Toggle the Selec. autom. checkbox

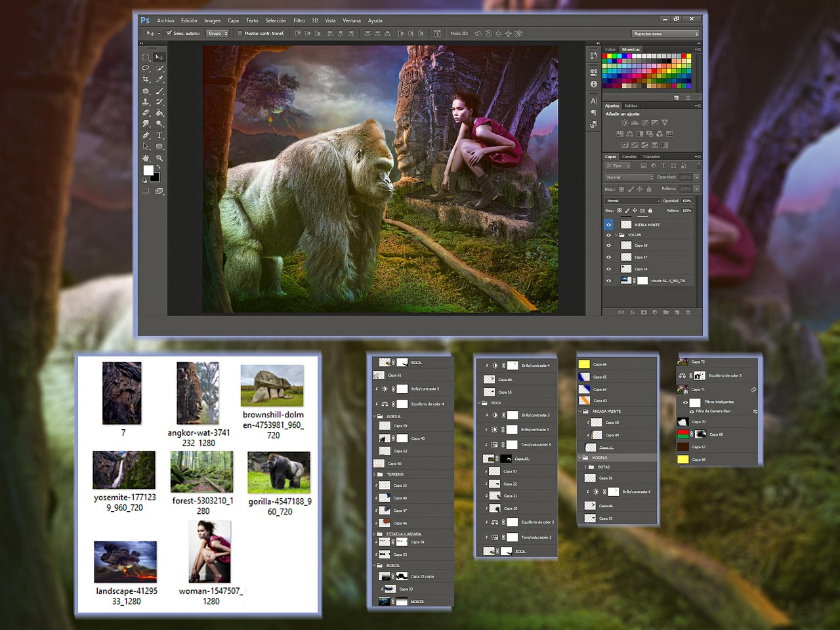(169, 33)
